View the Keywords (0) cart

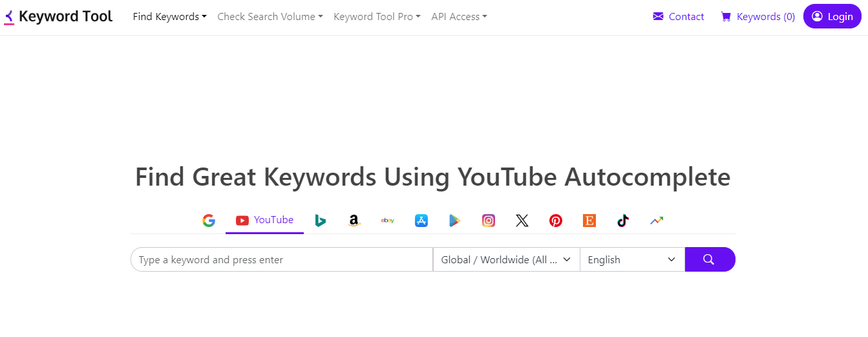tap(758, 17)
